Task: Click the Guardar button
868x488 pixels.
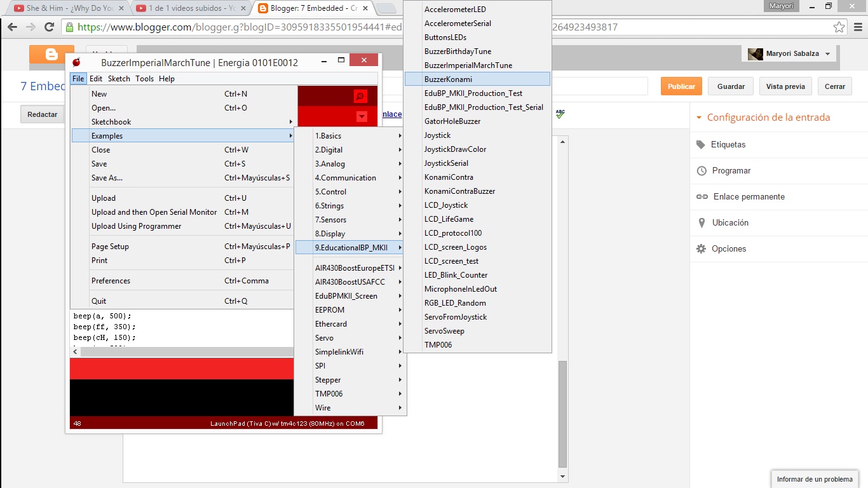Action: pos(731,86)
